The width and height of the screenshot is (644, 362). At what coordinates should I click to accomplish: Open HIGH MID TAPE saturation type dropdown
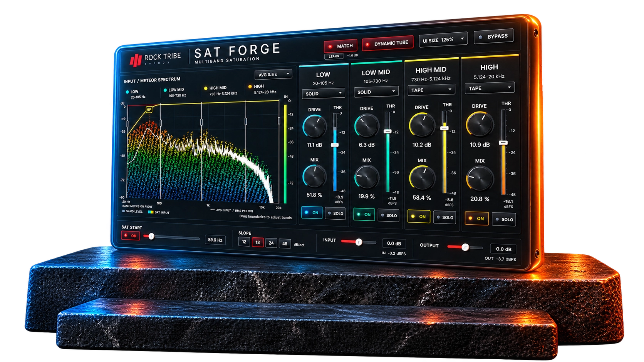431,90
